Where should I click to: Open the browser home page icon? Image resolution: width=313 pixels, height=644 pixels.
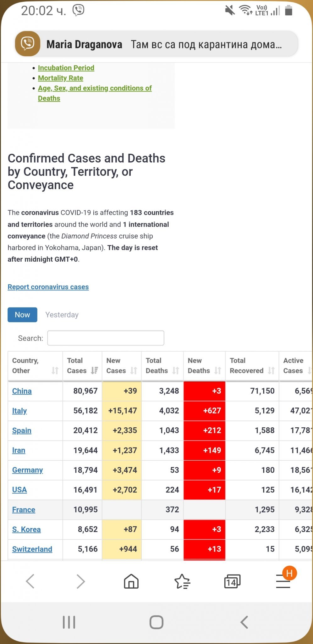(x=131, y=581)
